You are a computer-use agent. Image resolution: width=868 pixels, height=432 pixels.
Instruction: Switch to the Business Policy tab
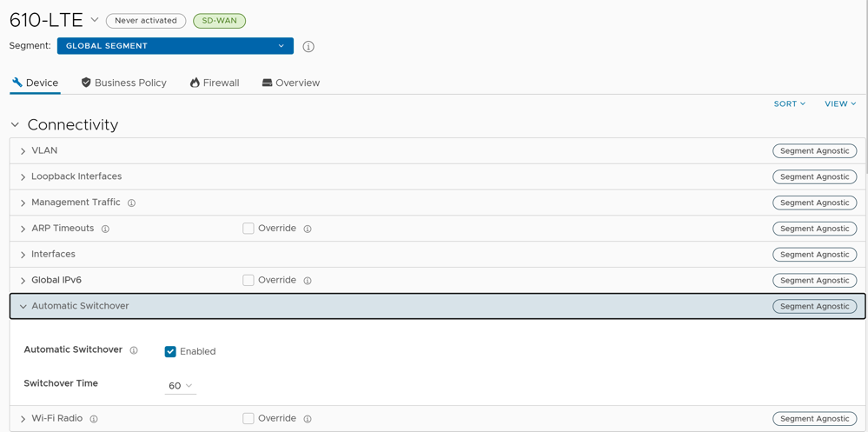coord(123,83)
